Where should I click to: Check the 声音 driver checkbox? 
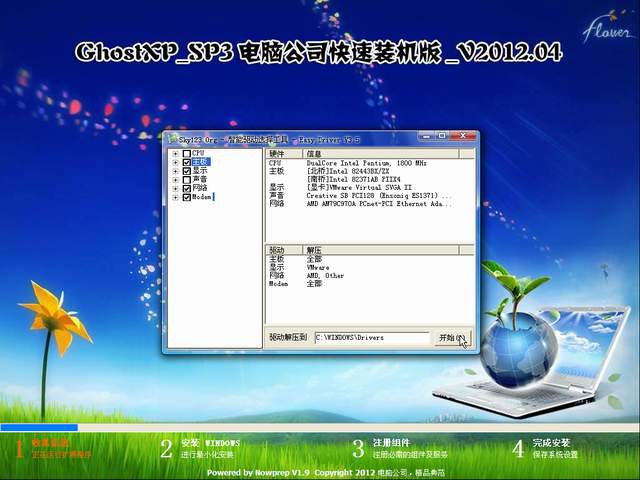[x=187, y=179]
